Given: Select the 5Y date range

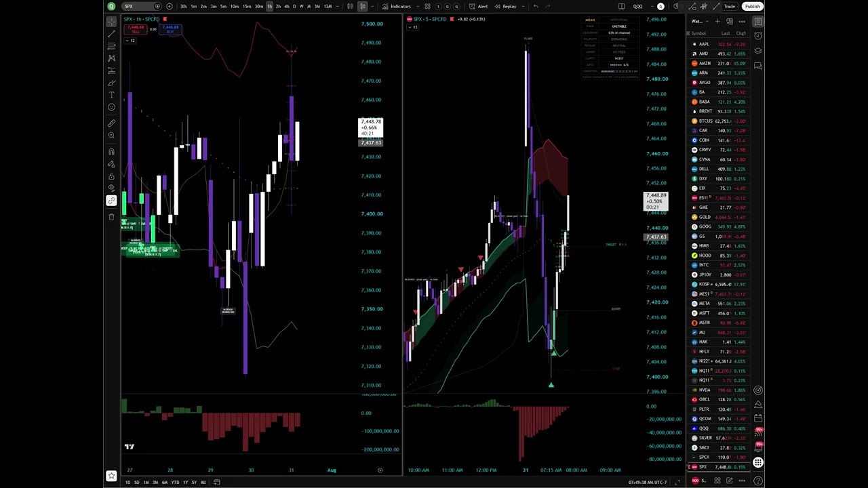Looking at the screenshot, I should (x=194, y=483).
